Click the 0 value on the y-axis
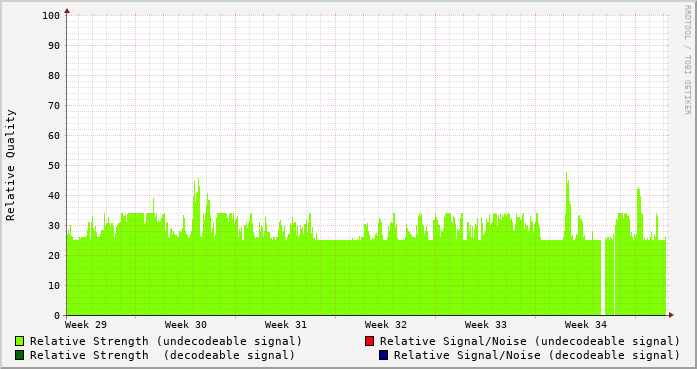This screenshot has width=697, height=369. point(57,315)
